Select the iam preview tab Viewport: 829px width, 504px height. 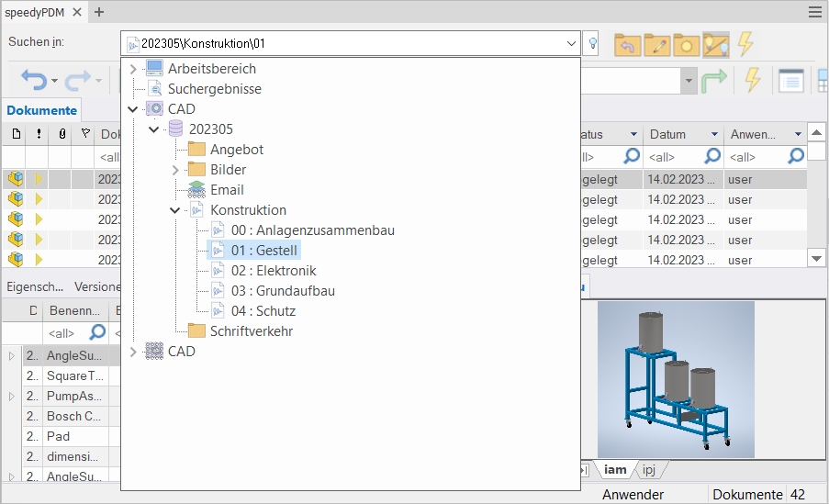(x=614, y=469)
